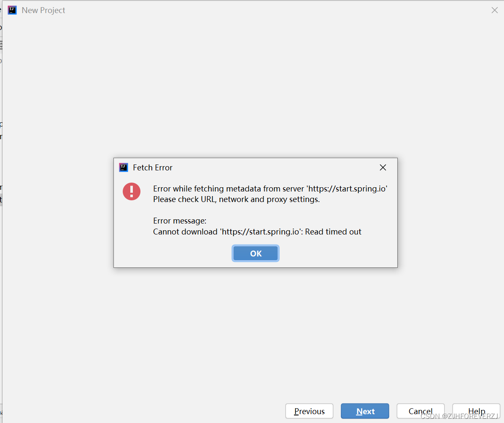Click the Cancel button in New Project
The height and width of the screenshot is (423, 504).
click(x=420, y=411)
